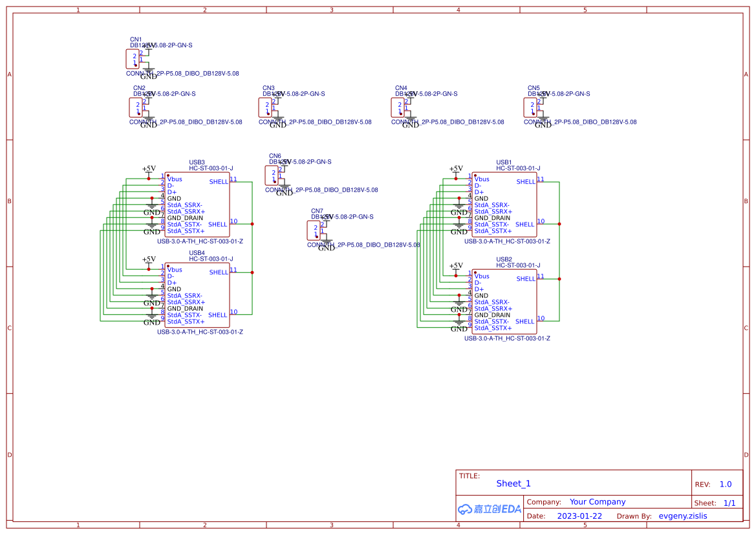
Task: Click pin number 11 on USB3
Action: coord(233,179)
